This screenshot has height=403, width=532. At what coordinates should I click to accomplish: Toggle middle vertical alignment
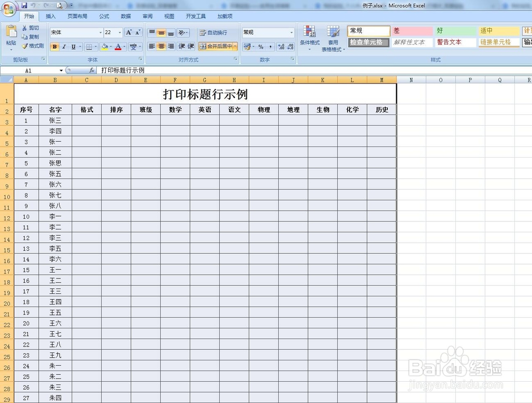(x=161, y=32)
